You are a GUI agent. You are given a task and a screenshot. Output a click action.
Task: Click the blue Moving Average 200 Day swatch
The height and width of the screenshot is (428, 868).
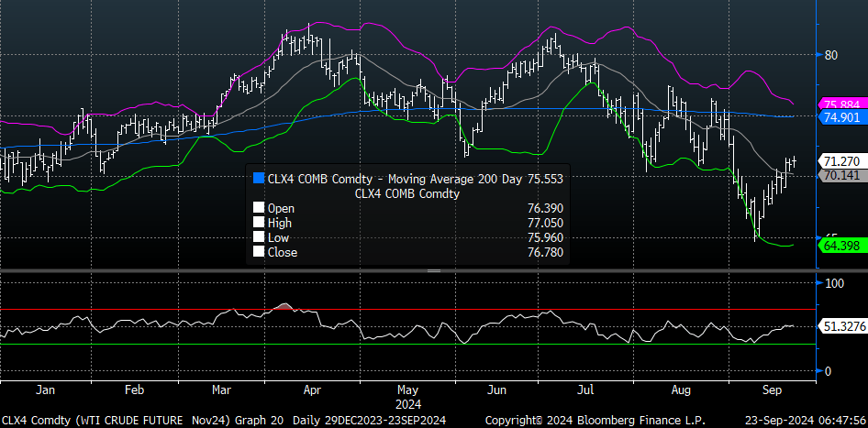click(259, 179)
